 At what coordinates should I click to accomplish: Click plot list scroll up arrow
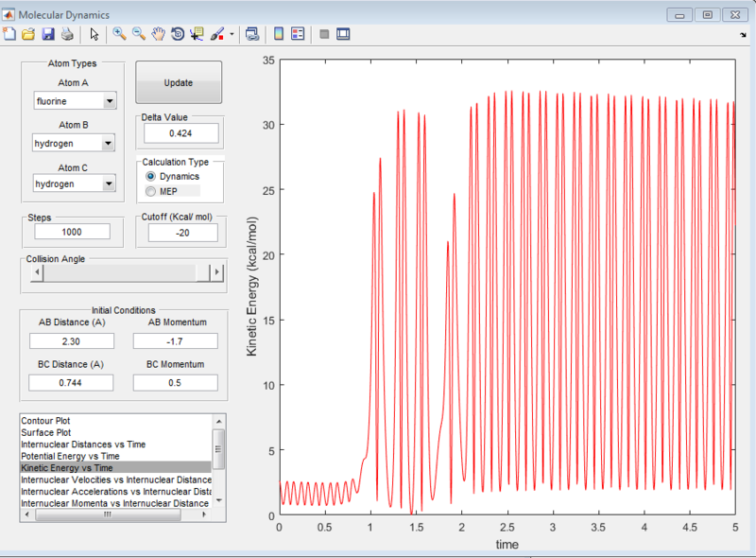[218, 421]
